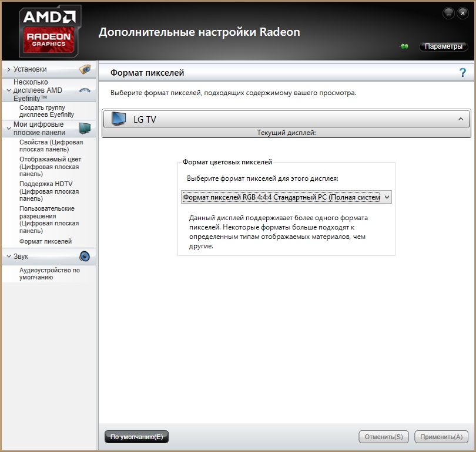Open Создать группу дисплеев Eyefinity
The height and width of the screenshot is (452, 476).
click(46, 111)
